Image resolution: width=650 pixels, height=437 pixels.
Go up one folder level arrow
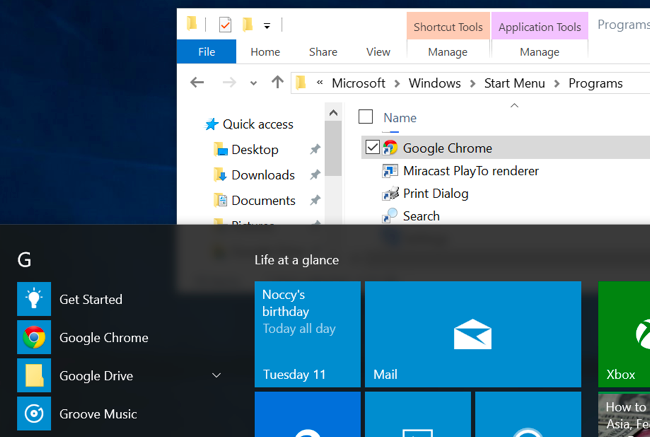(277, 82)
